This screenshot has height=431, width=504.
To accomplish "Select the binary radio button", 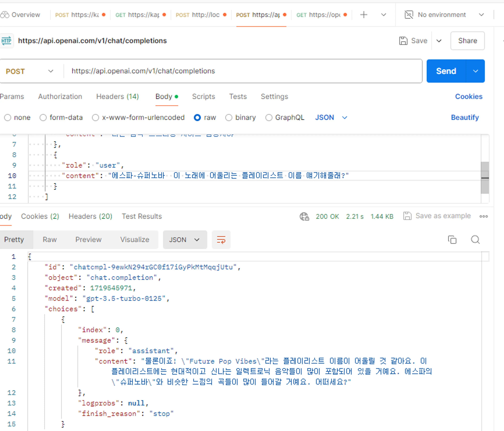I will (229, 118).
